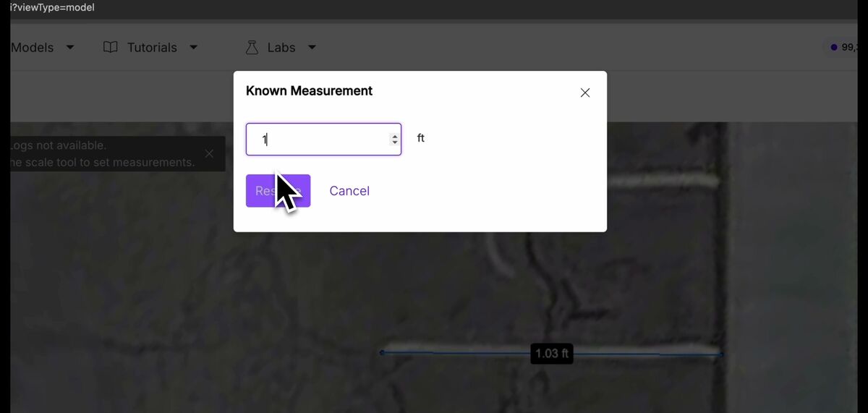Click the known measurement number field
This screenshot has width=868, height=413.
[323, 139]
